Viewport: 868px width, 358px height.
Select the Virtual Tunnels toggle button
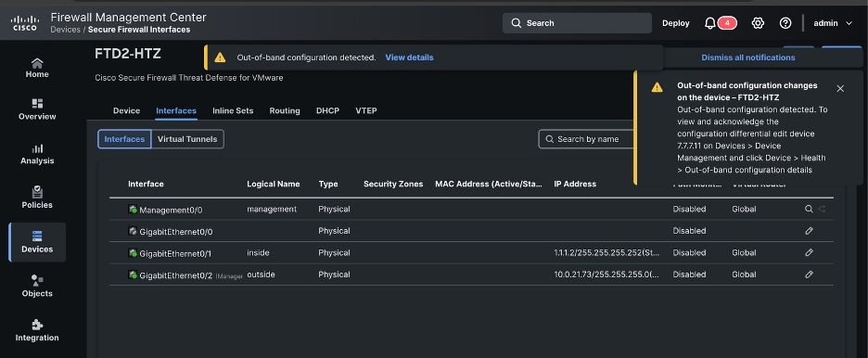coord(187,139)
